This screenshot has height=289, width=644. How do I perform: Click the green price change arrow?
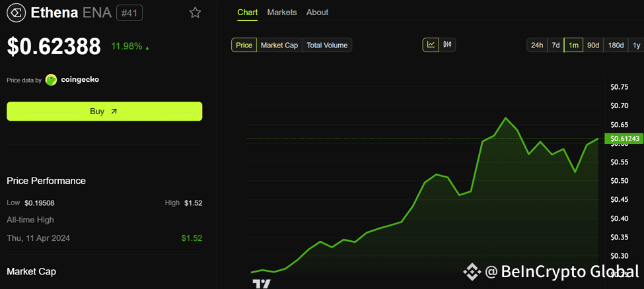[x=147, y=48]
